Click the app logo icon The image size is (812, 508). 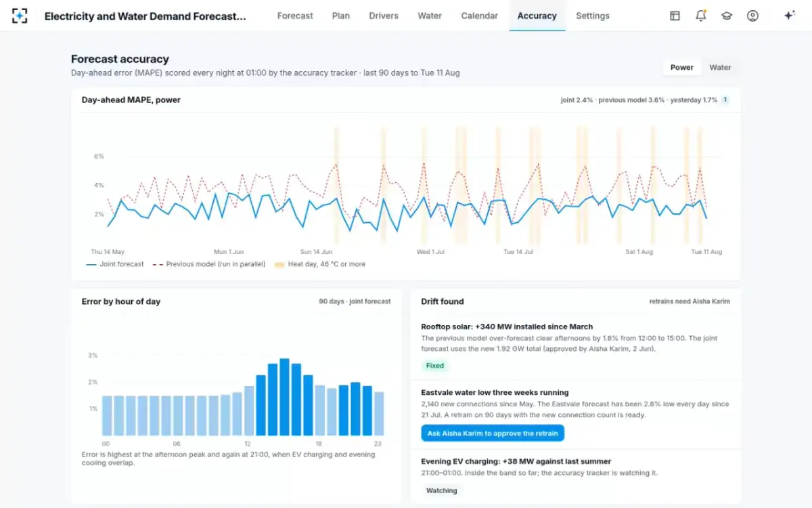pyautogui.click(x=20, y=16)
